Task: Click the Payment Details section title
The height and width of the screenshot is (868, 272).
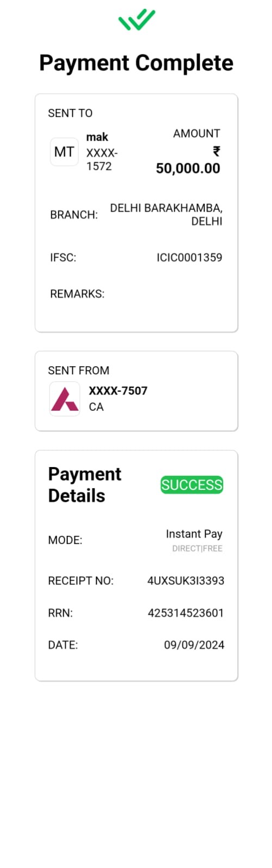Action: pyautogui.click(x=85, y=484)
